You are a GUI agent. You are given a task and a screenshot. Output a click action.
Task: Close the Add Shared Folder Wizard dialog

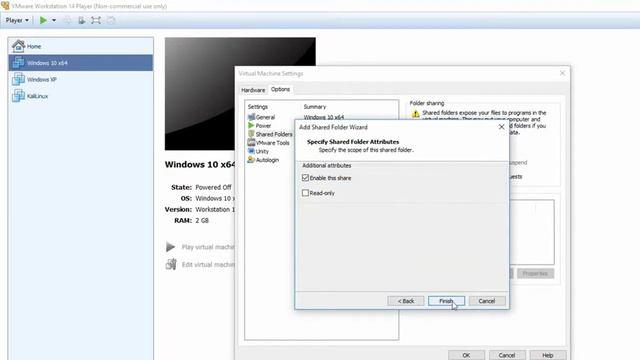(x=501, y=127)
